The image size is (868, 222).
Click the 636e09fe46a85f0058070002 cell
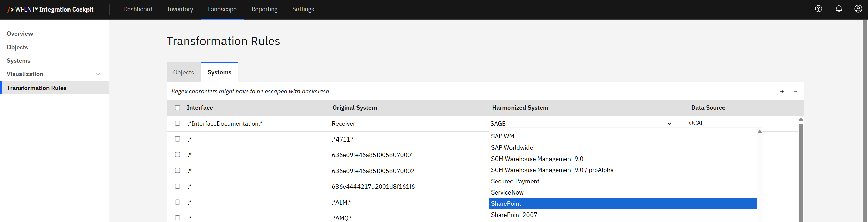pyautogui.click(x=373, y=171)
